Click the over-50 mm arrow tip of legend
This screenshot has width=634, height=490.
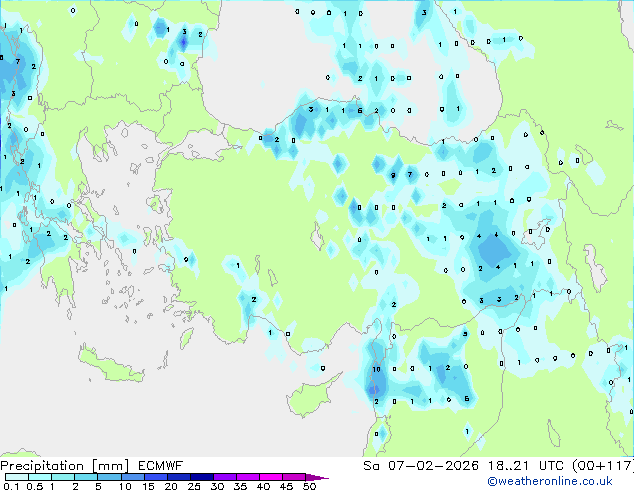[x=317, y=478]
